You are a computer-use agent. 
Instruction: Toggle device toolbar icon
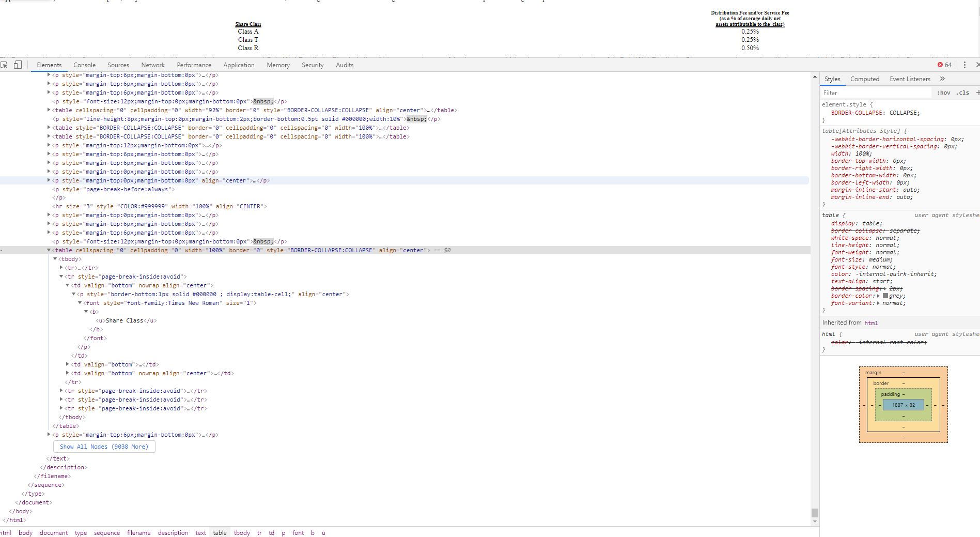(x=18, y=65)
